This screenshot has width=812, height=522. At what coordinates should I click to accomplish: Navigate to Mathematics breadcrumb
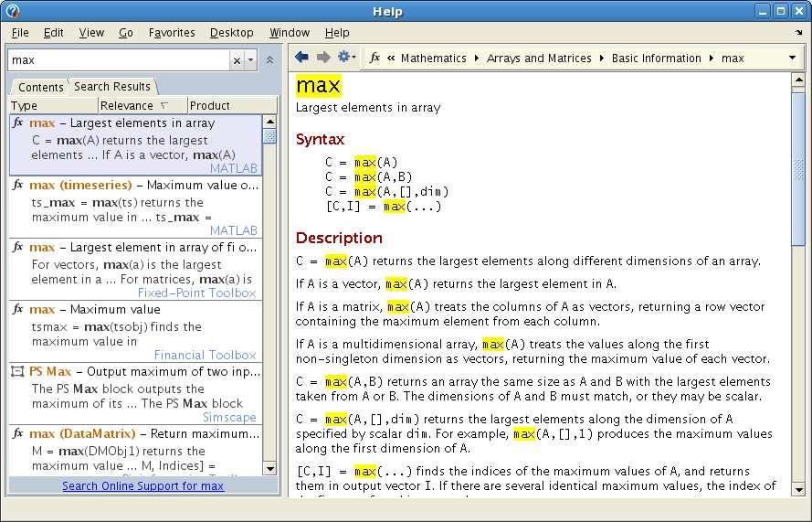pos(434,59)
